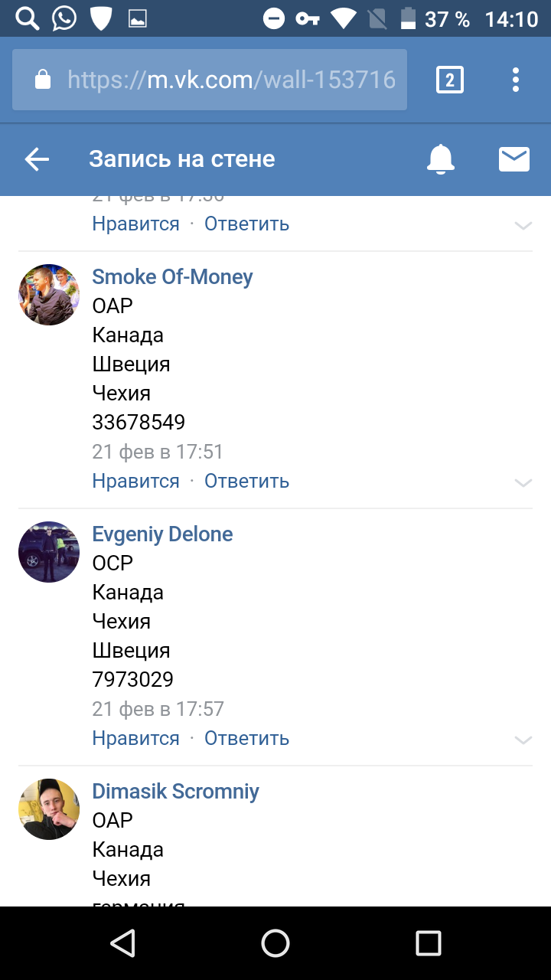Open messages envelope icon
This screenshot has width=551, height=980.
[514, 159]
